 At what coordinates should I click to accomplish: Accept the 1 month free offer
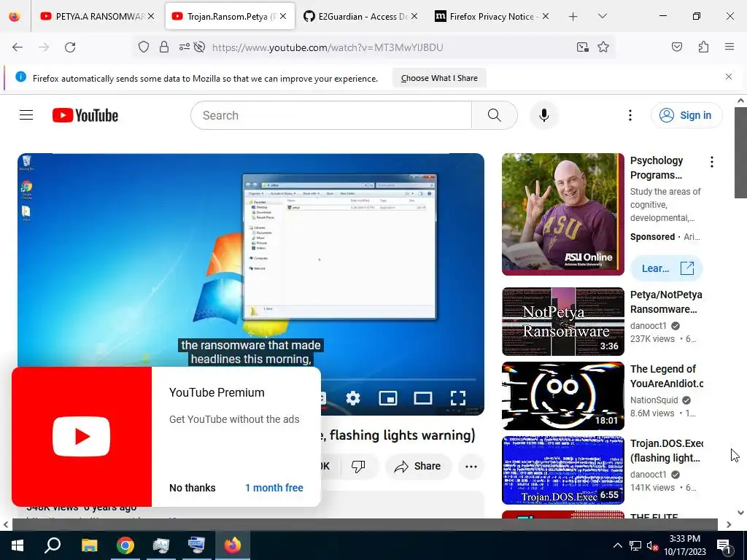[x=274, y=488]
